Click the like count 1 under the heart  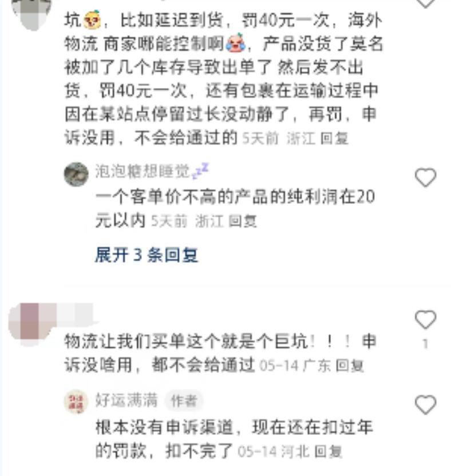[425, 344]
